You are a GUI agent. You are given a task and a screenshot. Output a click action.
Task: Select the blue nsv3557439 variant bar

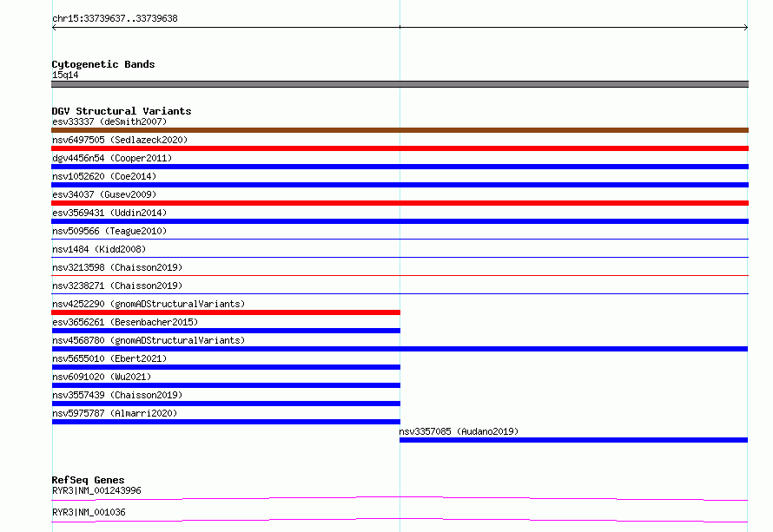point(226,404)
